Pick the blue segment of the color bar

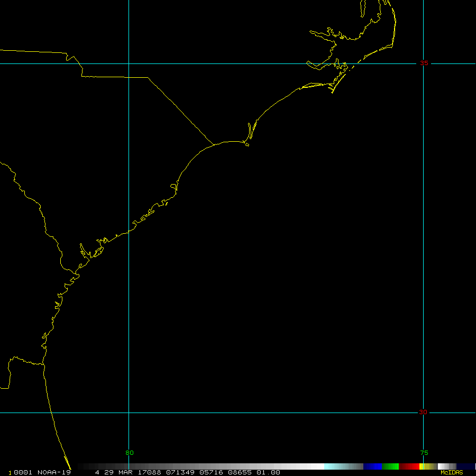(372, 466)
